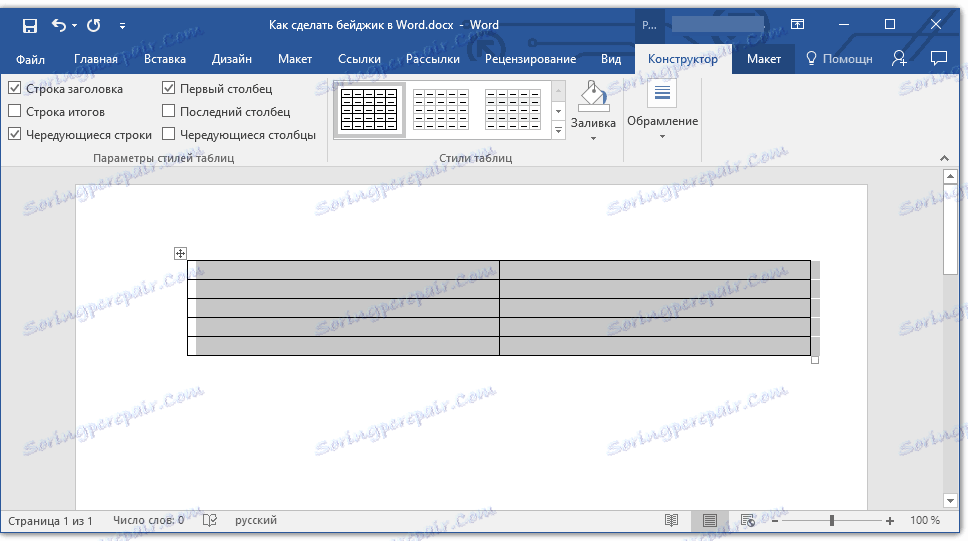Select the Конструктор table tools tab
This screenshot has width=968, height=541.
coord(683,59)
